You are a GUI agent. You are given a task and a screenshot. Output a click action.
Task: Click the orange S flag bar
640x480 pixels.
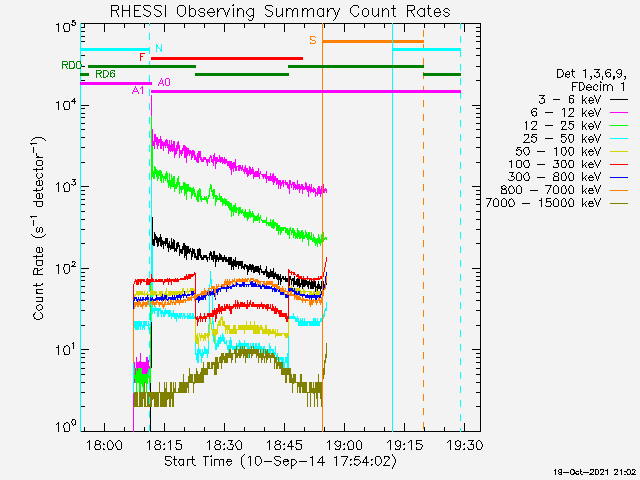click(x=373, y=41)
